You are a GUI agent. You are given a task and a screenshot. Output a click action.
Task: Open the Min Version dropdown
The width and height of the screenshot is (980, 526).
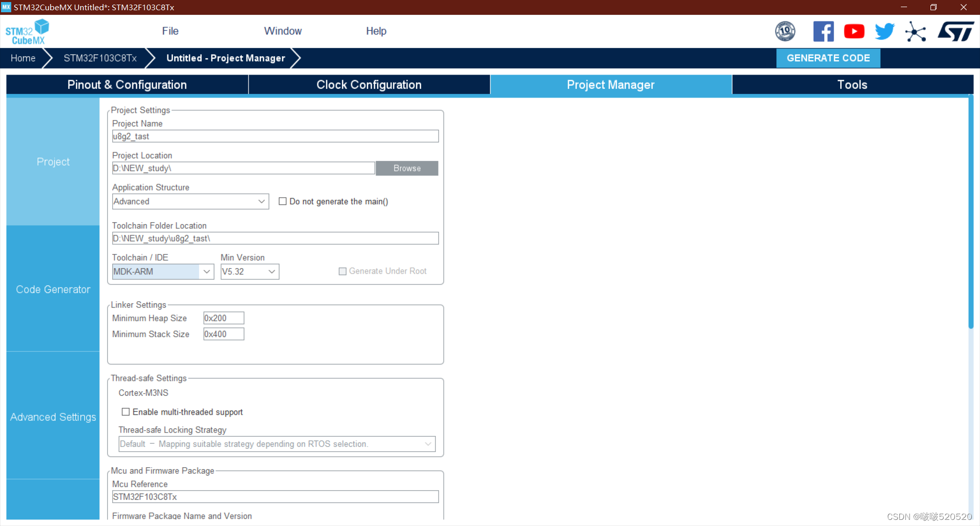pyautogui.click(x=250, y=271)
